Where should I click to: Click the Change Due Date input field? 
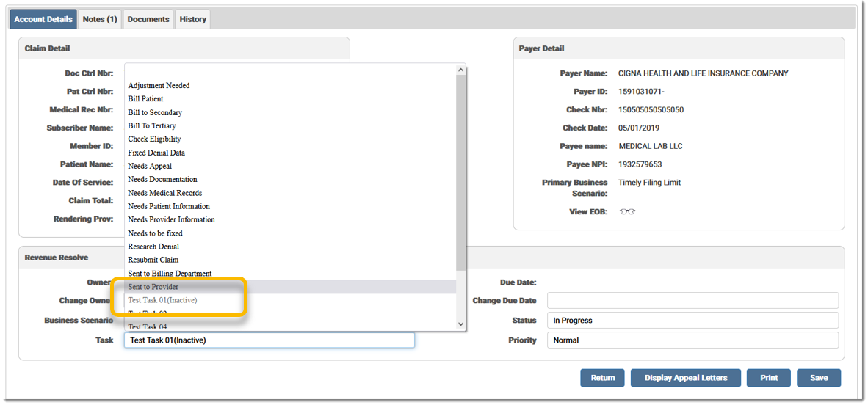pyautogui.click(x=692, y=301)
